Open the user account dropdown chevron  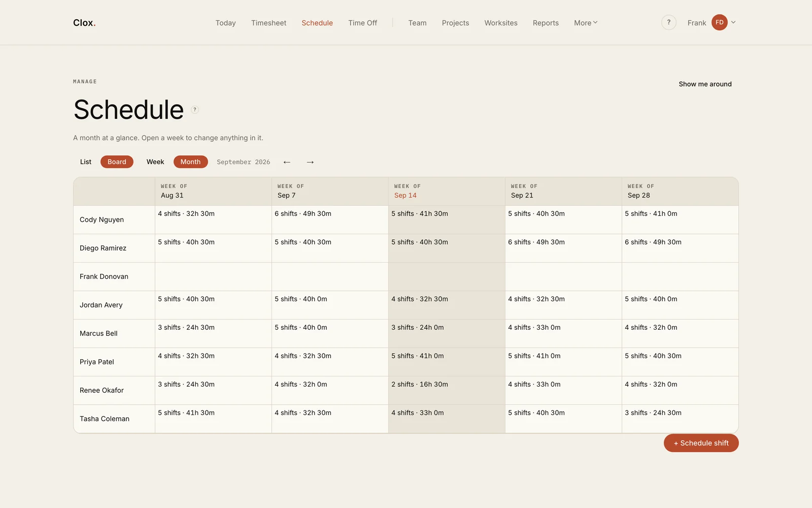click(733, 22)
